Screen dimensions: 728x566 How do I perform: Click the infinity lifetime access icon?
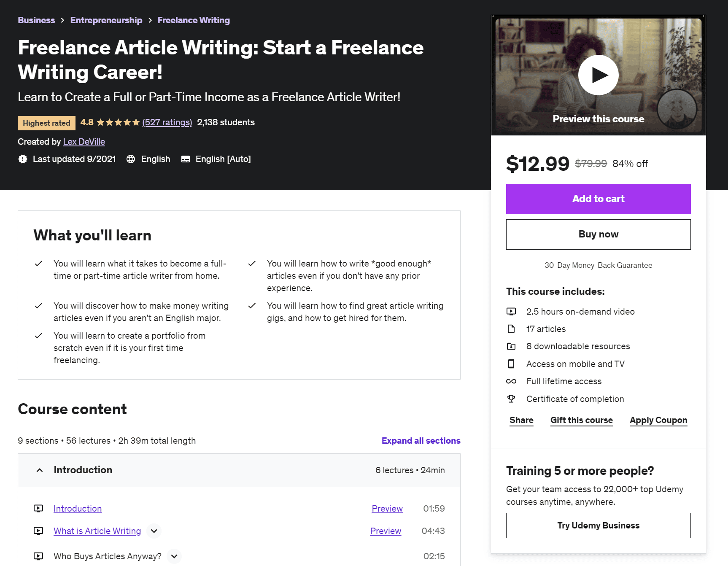point(512,381)
